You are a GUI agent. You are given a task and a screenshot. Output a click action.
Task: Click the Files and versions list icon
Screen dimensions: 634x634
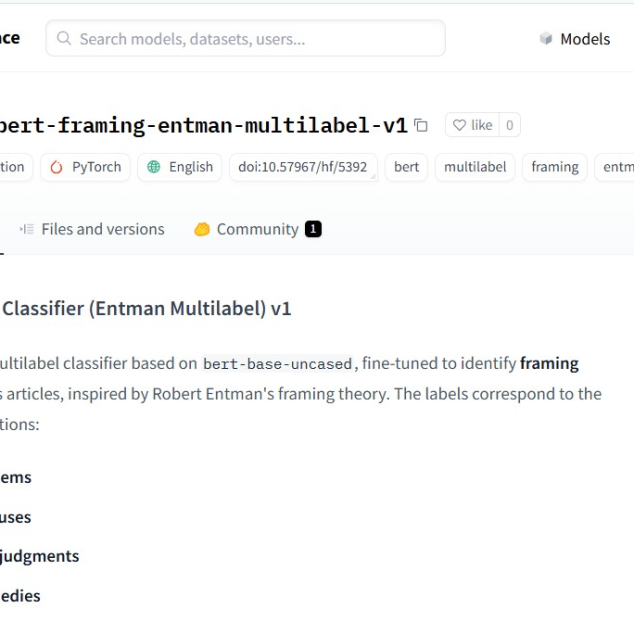[27, 229]
